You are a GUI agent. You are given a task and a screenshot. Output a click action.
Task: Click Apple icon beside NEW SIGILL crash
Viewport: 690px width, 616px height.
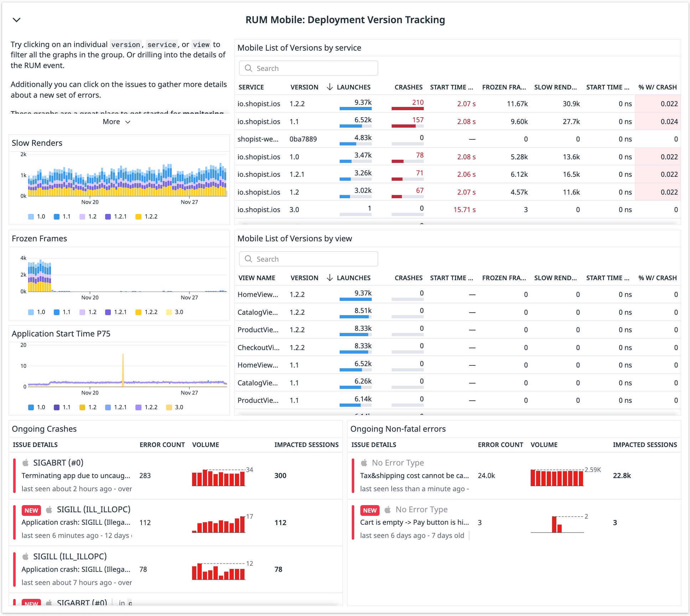[49, 510]
